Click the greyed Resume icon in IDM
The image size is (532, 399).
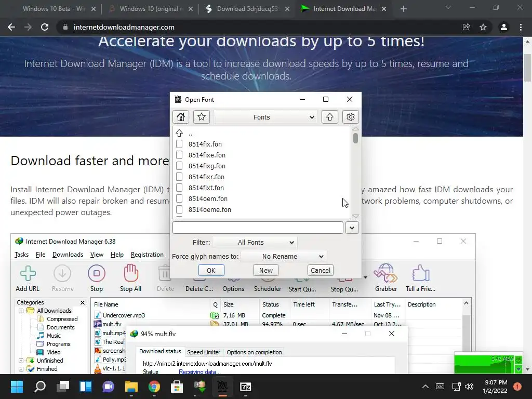click(62, 273)
